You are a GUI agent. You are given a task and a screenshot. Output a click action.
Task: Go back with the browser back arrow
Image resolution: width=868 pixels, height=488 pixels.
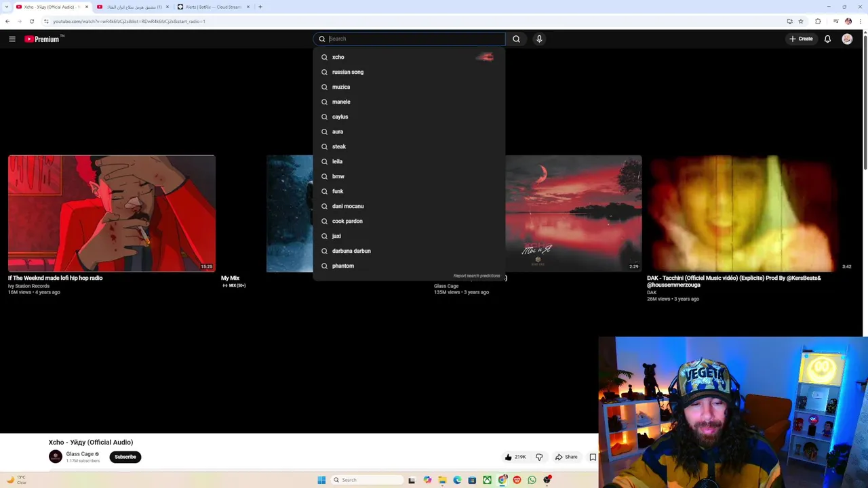tap(7, 21)
